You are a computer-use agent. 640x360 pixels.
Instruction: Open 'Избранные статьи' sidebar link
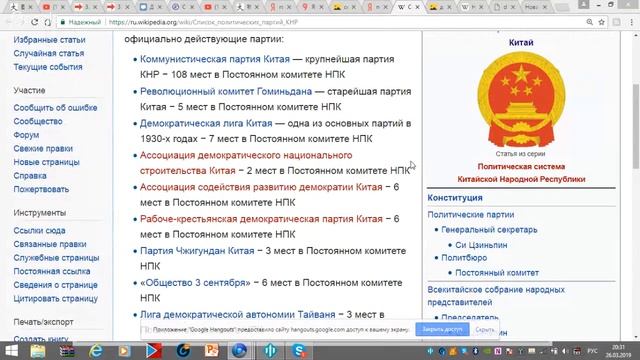49,40
